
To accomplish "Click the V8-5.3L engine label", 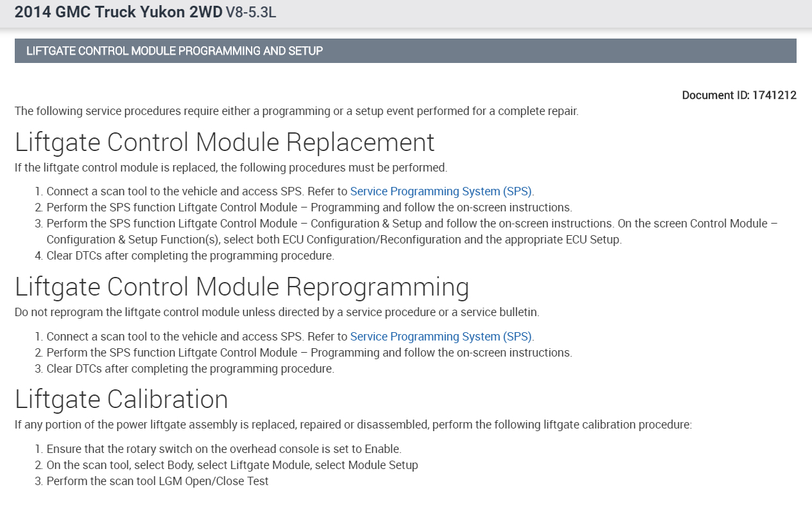I will tap(251, 12).
